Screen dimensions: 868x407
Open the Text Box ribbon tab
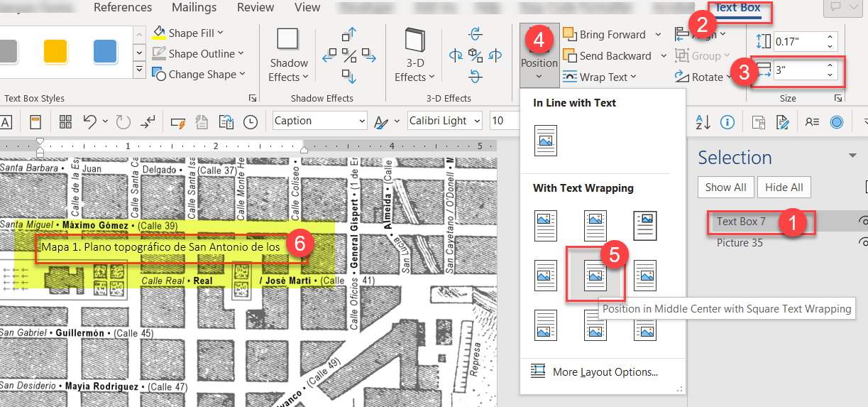click(x=738, y=8)
